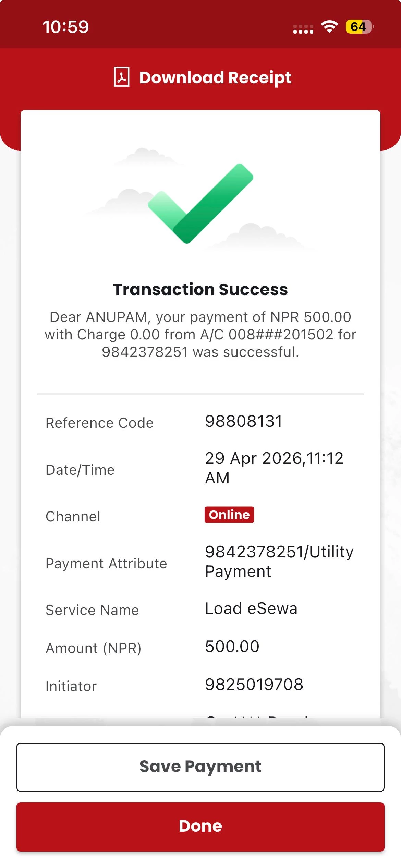Tap the amount value 500.00

[x=232, y=647]
